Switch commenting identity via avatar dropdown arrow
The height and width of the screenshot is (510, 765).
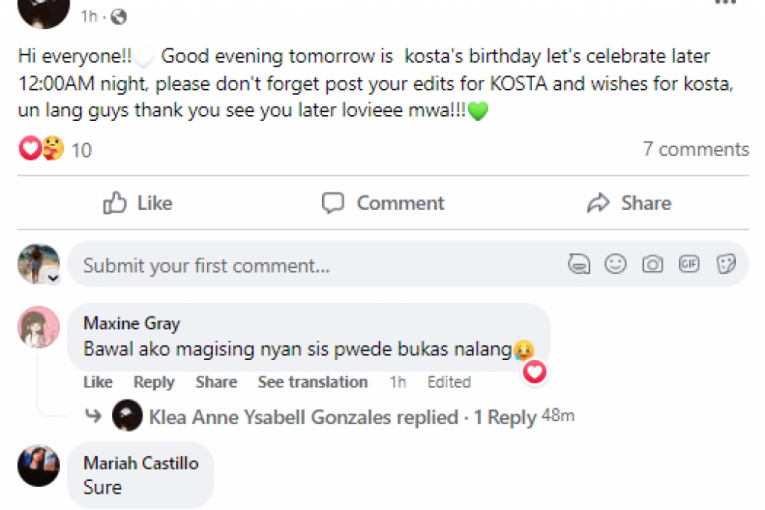[54, 278]
